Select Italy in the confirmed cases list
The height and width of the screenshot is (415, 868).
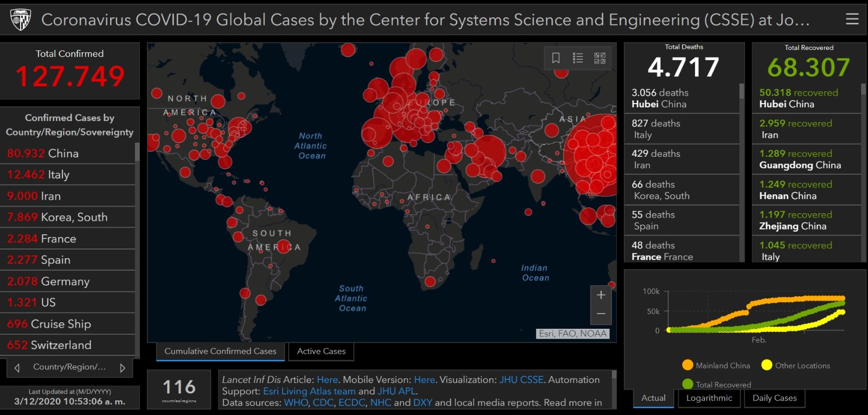[x=67, y=175]
